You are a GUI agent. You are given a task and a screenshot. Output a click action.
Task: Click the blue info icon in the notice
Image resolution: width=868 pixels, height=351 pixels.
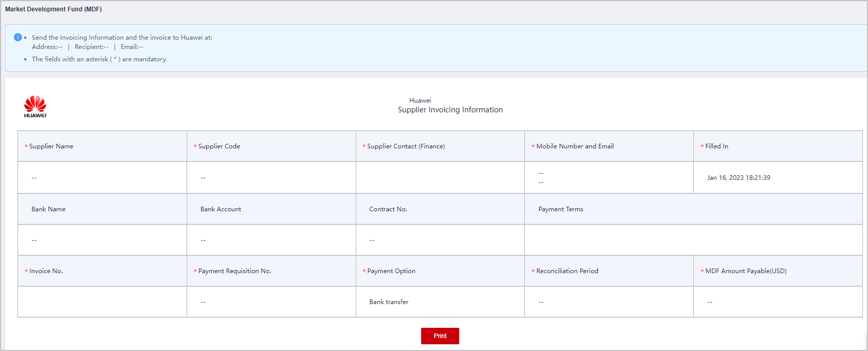click(18, 37)
